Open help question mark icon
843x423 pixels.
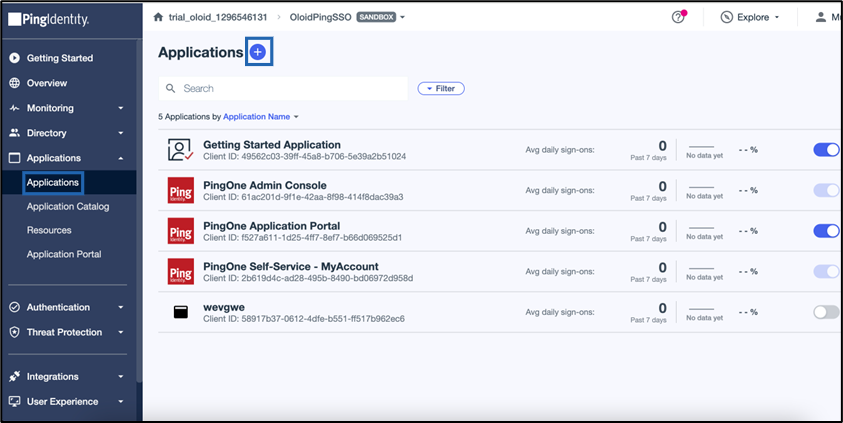[x=678, y=17]
